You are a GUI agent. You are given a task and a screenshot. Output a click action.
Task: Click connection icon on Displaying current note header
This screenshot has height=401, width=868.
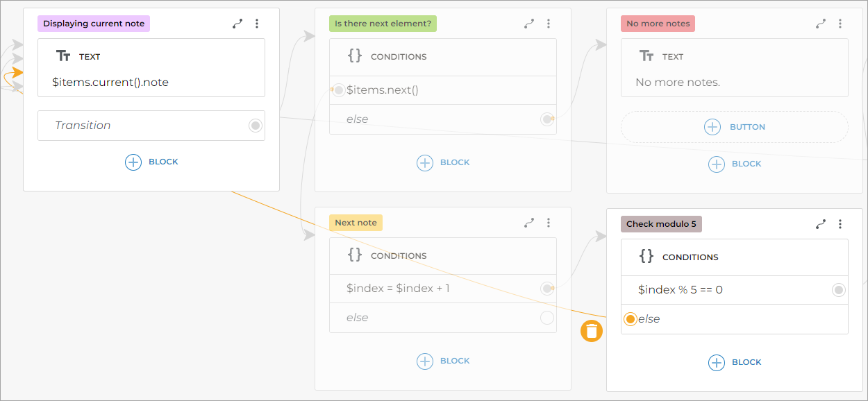click(237, 24)
